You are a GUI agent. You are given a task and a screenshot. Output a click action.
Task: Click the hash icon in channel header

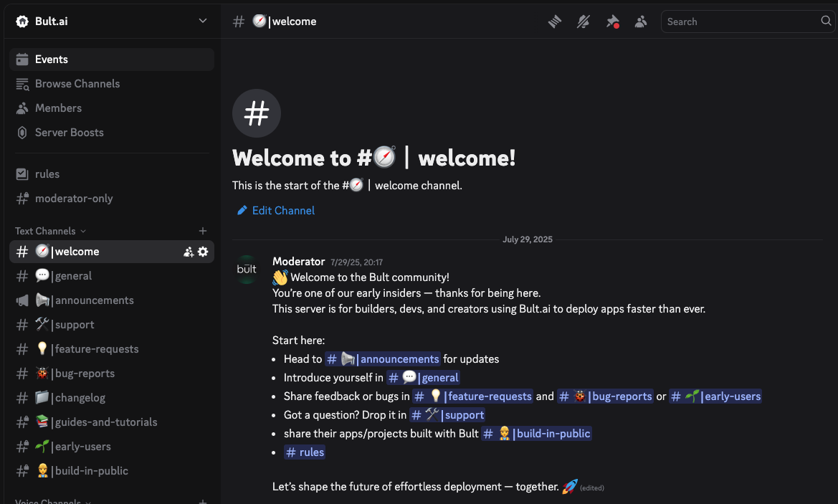(x=239, y=22)
